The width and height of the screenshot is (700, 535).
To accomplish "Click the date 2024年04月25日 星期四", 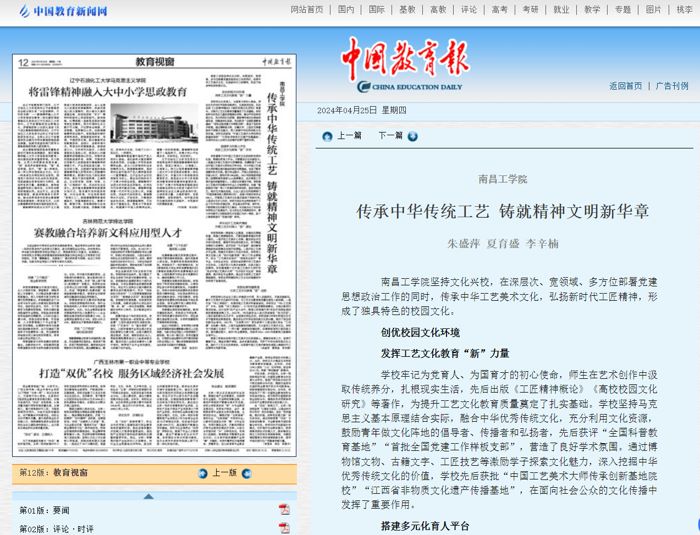I will pyautogui.click(x=362, y=110).
